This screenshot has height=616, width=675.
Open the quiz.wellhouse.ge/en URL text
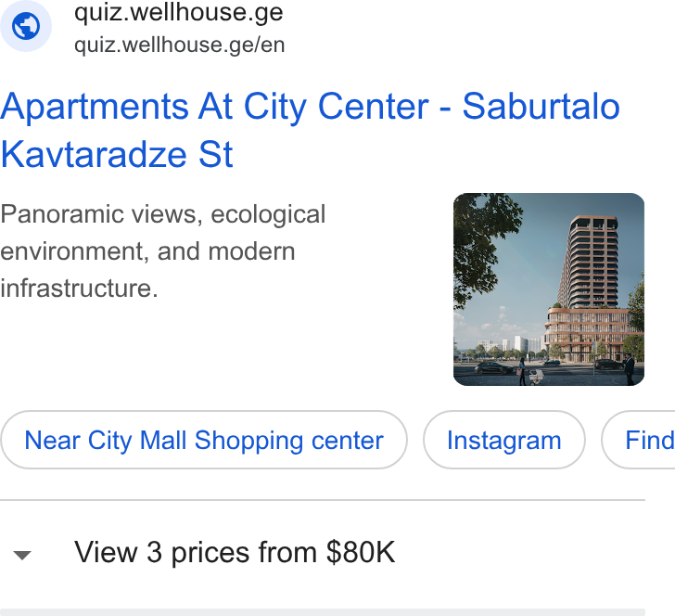pos(180,45)
